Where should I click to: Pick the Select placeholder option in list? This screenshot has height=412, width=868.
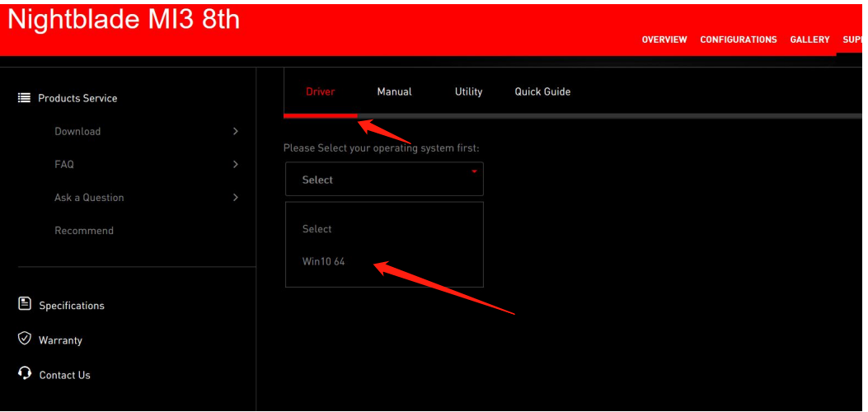[317, 229]
